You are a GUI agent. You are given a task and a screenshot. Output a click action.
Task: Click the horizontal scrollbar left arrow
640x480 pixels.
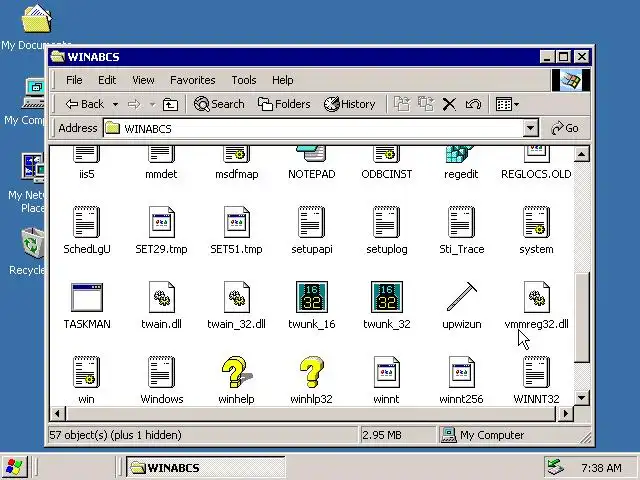click(x=57, y=413)
